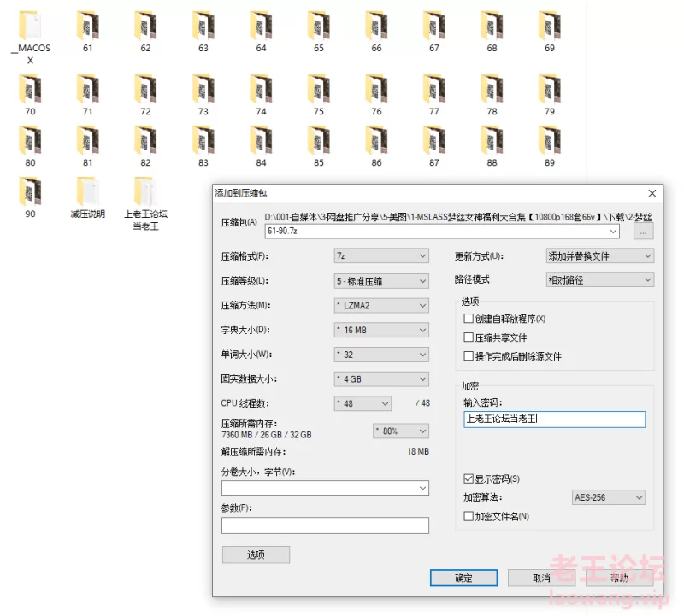Select folder 75 in the file list
Viewport: 684px width, 616px height.
[x=318, y=90]
